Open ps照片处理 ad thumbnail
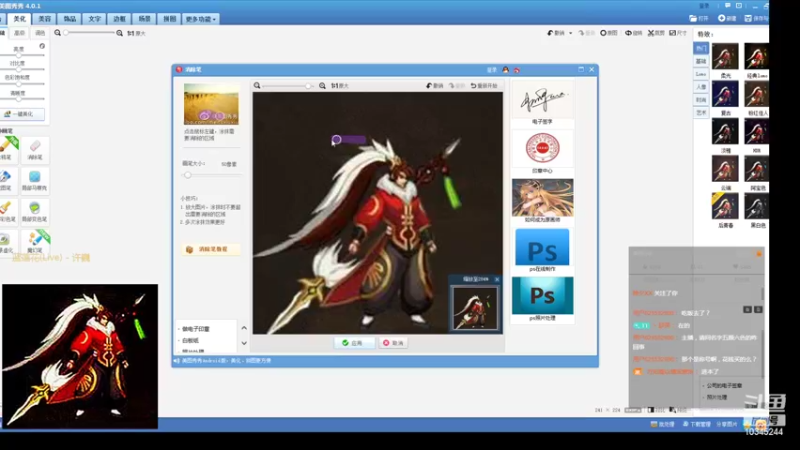The image size is (800, 450). coord(542,295)
